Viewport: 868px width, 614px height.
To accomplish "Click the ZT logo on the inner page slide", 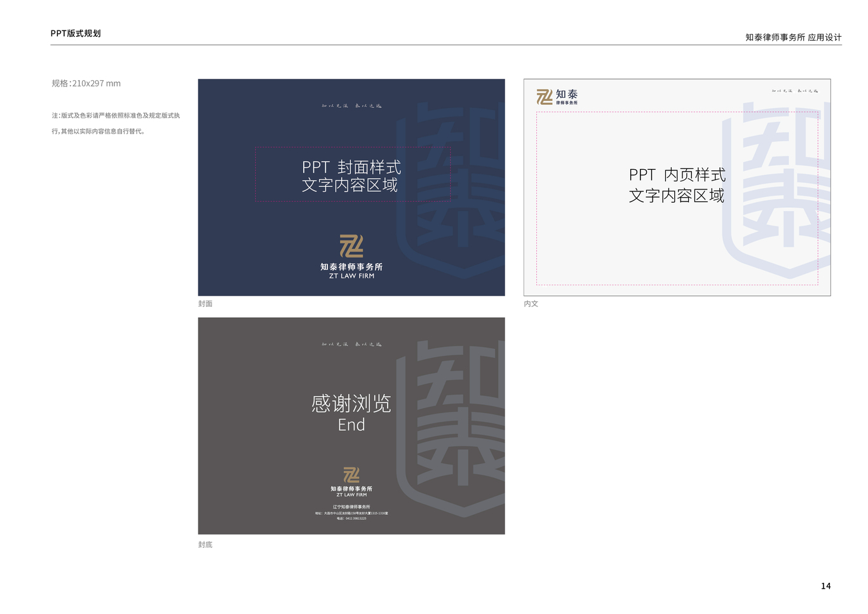I will pos(545,97).
